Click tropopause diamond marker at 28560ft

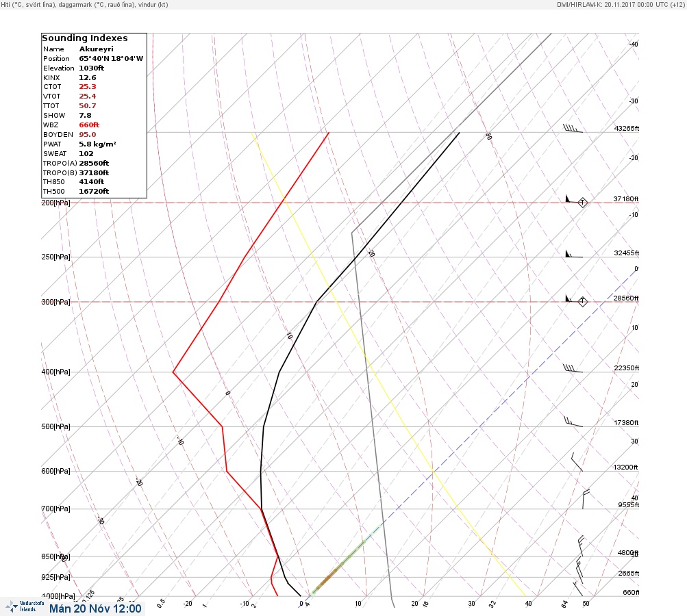tap(582, 301)
